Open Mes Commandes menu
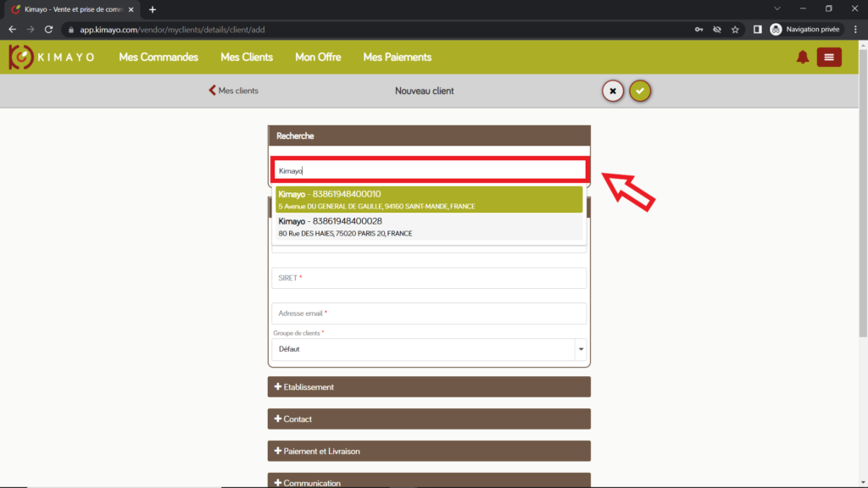Image resolution: width=868 pixels, height=488 pixels. click(159, 57)
